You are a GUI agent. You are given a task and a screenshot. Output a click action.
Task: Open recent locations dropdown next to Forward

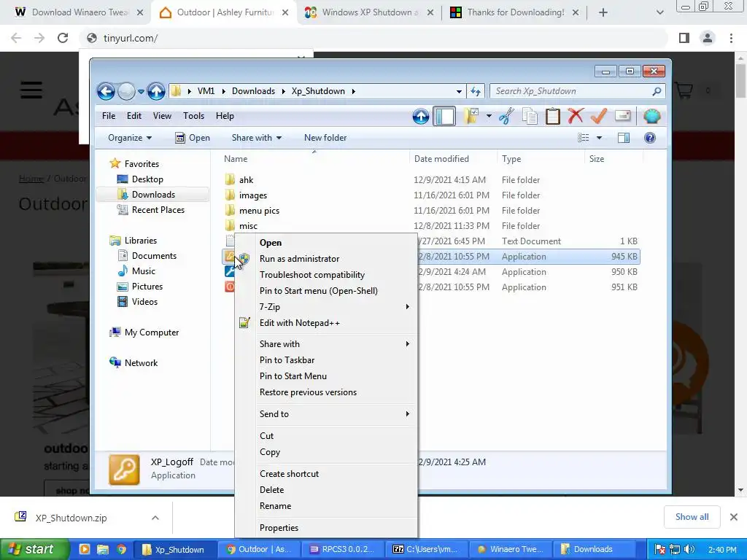(141, 91)
